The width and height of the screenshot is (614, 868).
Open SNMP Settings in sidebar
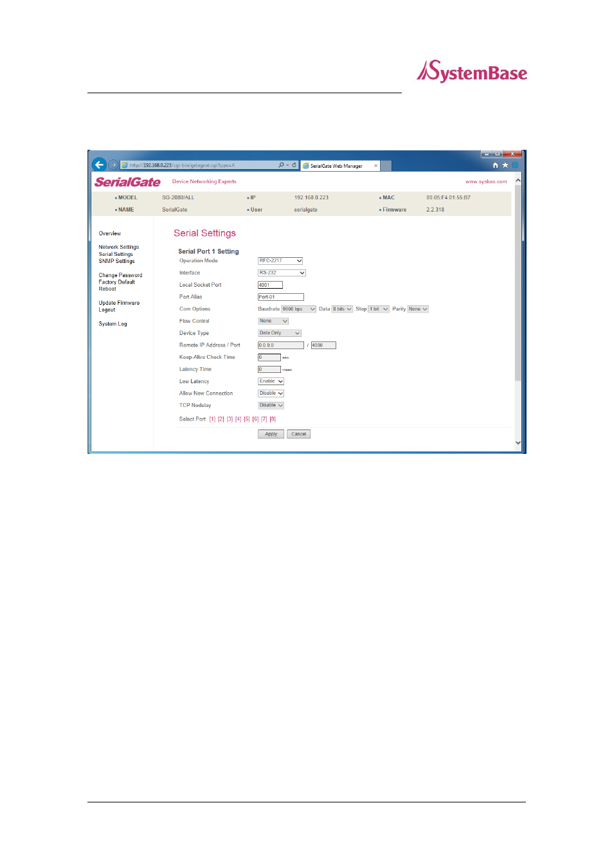tap(117, 261)
